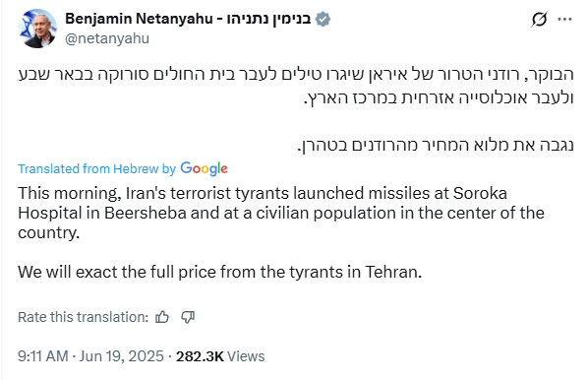Open Netanyahu's profile picture
588x380 pixels.
click(x=37, y=29)
